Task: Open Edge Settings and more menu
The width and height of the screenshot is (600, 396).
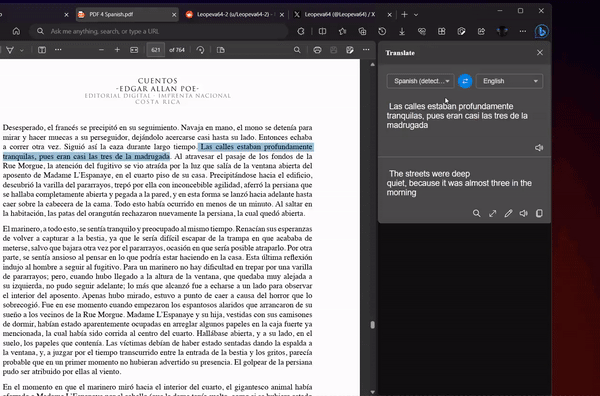Action: point(523,31)
